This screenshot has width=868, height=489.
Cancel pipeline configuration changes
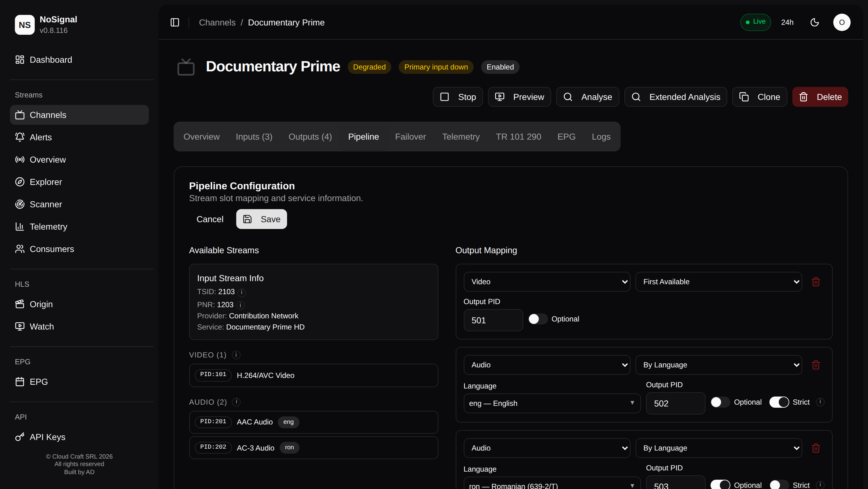[210, 219]
